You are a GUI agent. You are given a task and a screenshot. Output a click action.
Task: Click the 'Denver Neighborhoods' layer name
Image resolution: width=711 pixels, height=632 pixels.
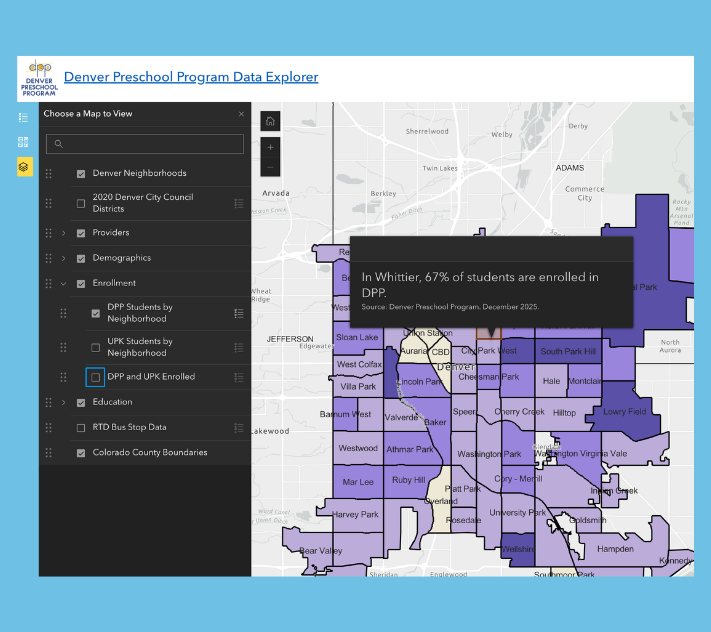coord(139,173)
